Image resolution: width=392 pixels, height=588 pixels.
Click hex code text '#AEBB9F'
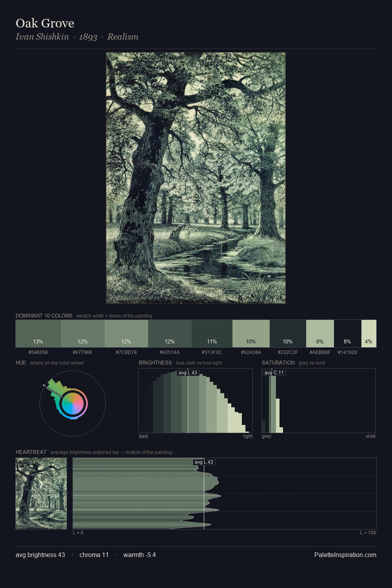coord(320,352)
